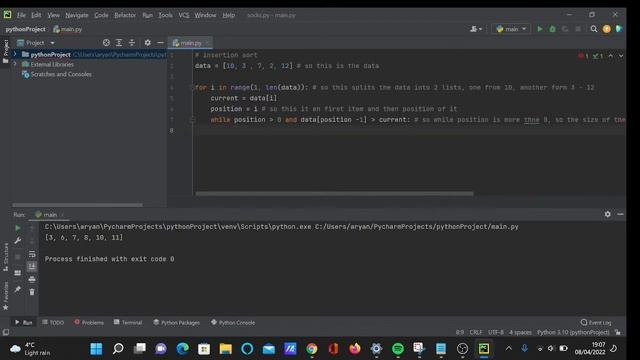Toggle soft-wrap in Run console
Screen dimensions: 640x360
coord(32,254)
